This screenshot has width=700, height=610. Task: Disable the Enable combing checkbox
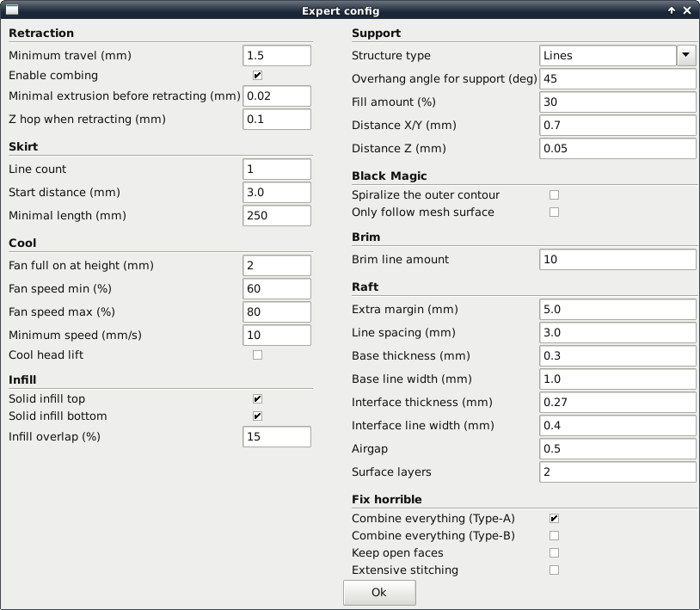click(257, 75)
